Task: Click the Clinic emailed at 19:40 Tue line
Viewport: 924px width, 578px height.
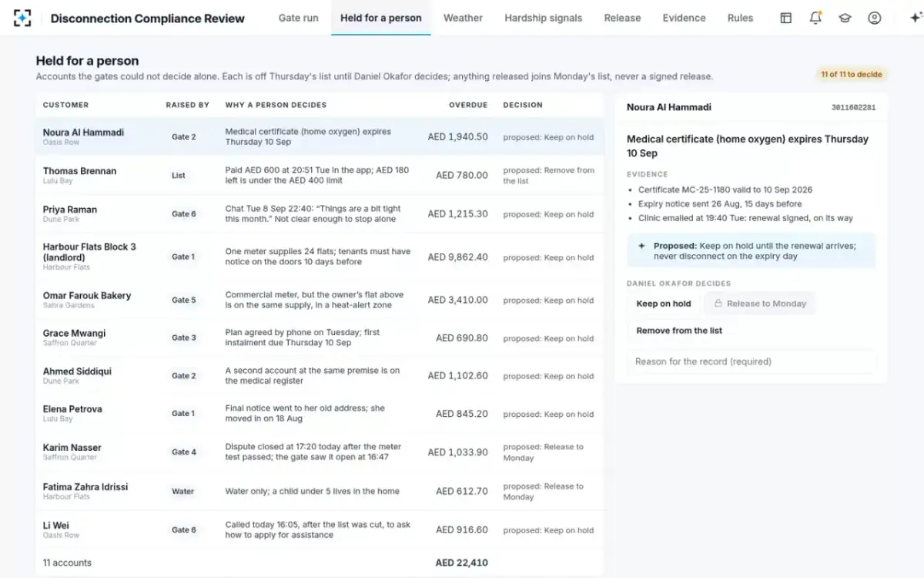Action: 745,218
